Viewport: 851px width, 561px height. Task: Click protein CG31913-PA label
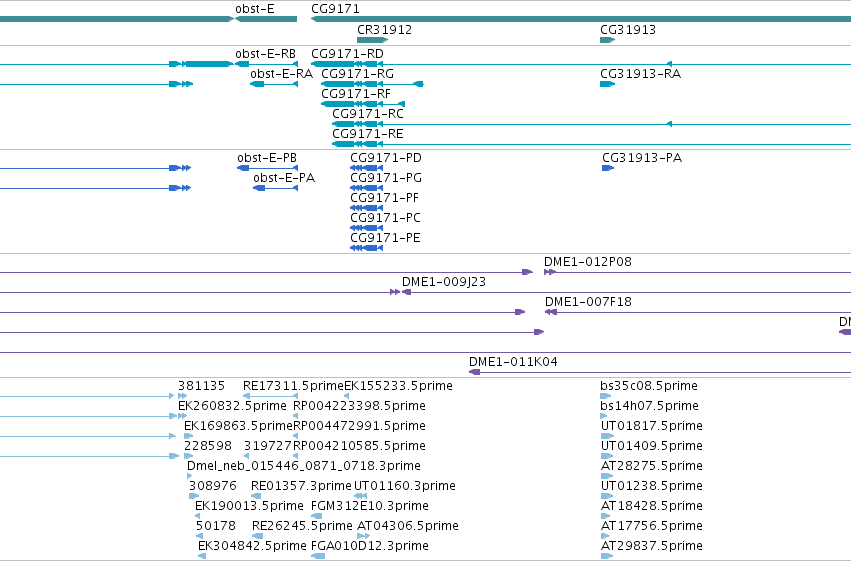tap(642, 158)
